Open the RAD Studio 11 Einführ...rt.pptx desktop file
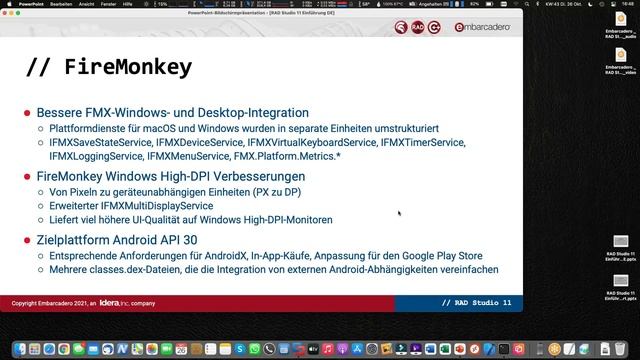This screenshot has width=640, height=360. [x=621, y=287]
